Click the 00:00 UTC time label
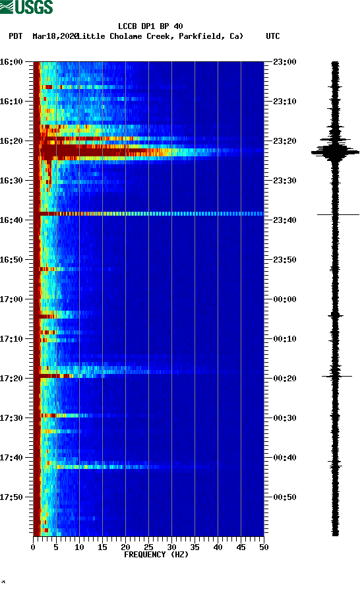The width and height of the screenshot is (364, 589). click(285, 299)
